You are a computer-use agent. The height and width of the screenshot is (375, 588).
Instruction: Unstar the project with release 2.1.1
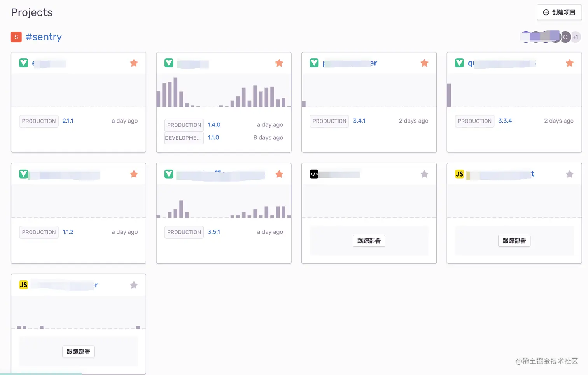click(134, 63)
